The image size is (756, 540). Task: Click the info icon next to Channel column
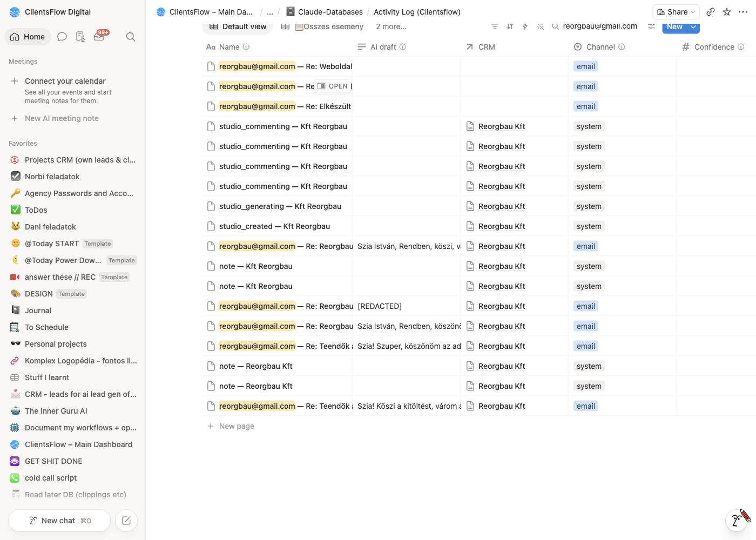tap(622, 47)
